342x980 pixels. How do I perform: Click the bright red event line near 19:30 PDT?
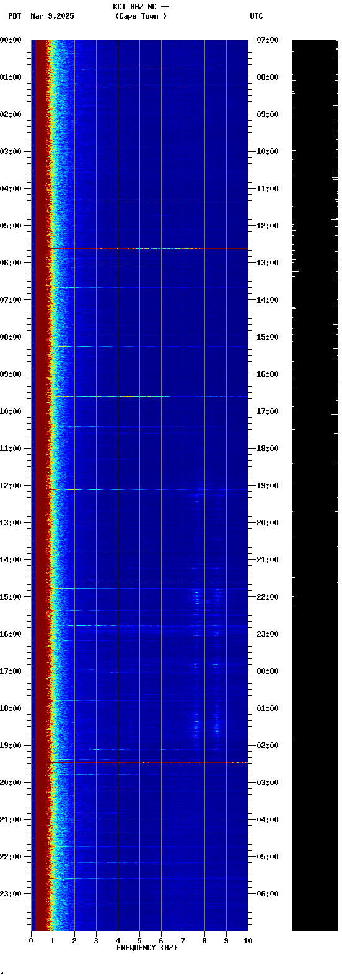coord(149,763)
